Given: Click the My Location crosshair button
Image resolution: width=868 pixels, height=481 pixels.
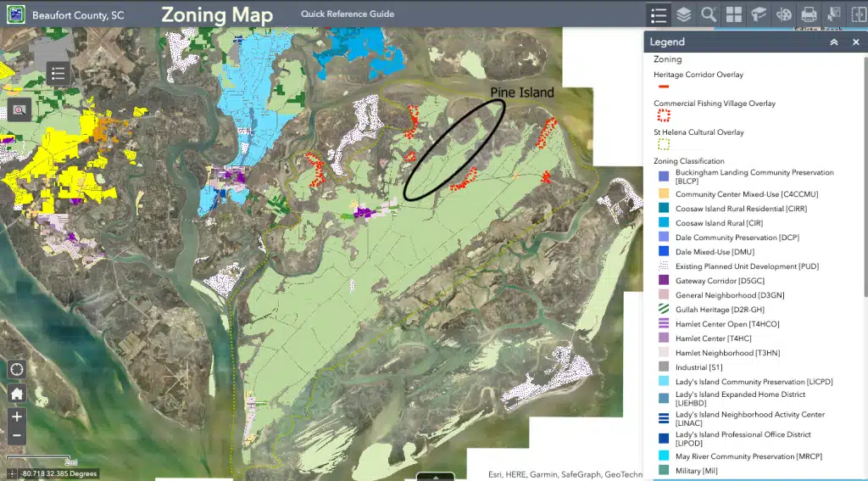Looking at the screenshot, I should click(17, 369).
